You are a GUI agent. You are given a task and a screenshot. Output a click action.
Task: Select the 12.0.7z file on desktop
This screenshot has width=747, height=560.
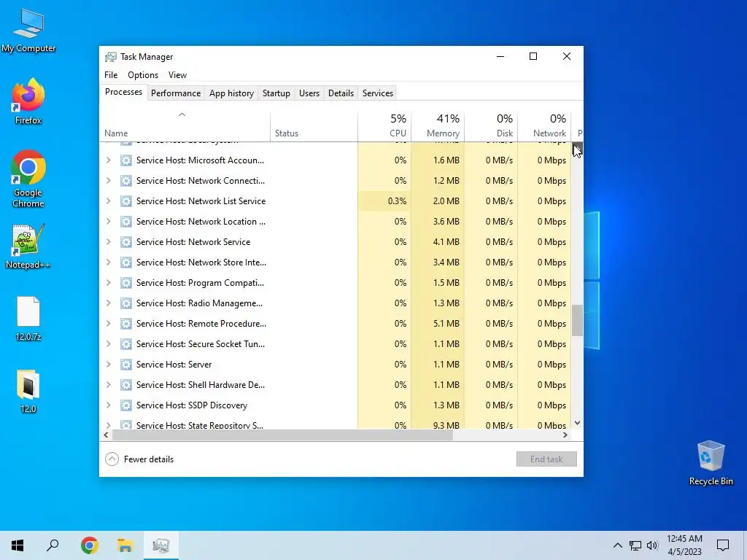[28, 319]
